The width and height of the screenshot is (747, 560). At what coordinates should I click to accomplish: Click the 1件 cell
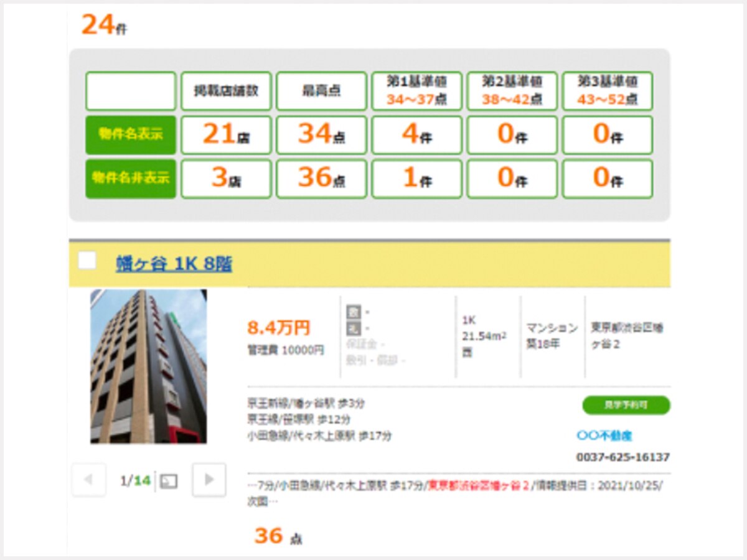click(x=417, y=179)
